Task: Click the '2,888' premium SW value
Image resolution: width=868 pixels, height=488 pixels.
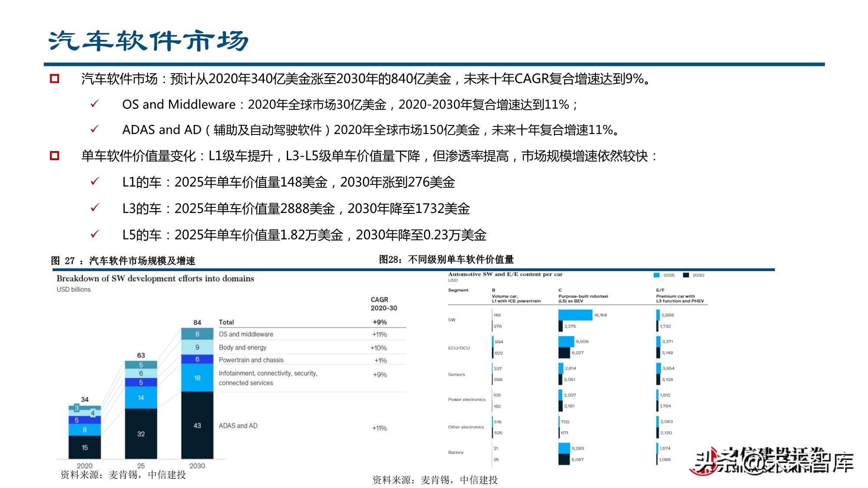Action: [667, 315]
